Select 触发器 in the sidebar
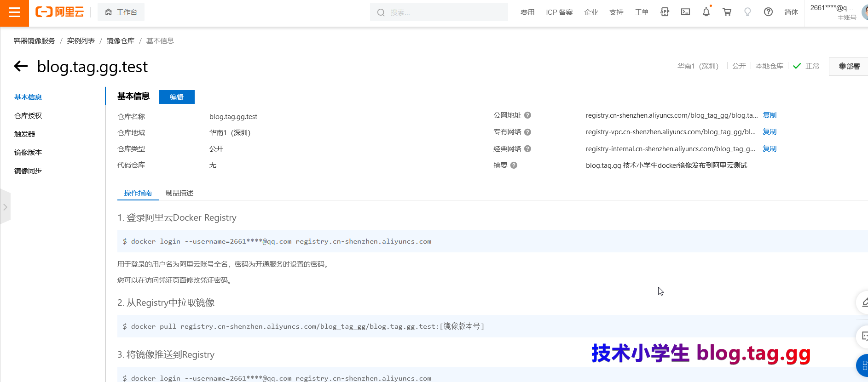The image size is (868, 382). (x=25, y=134)
